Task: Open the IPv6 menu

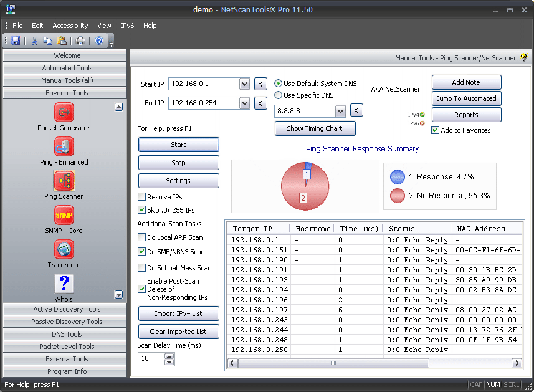Action: (x=127, y=26)
